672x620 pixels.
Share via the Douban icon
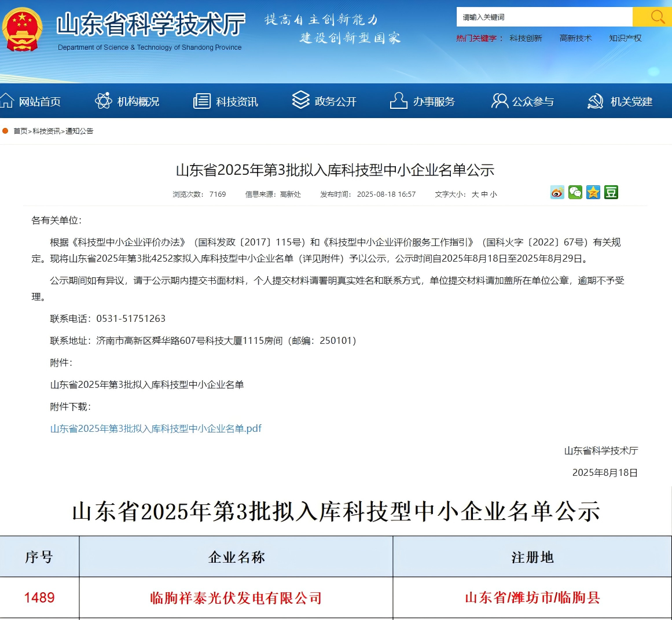[x=611, y=192]
